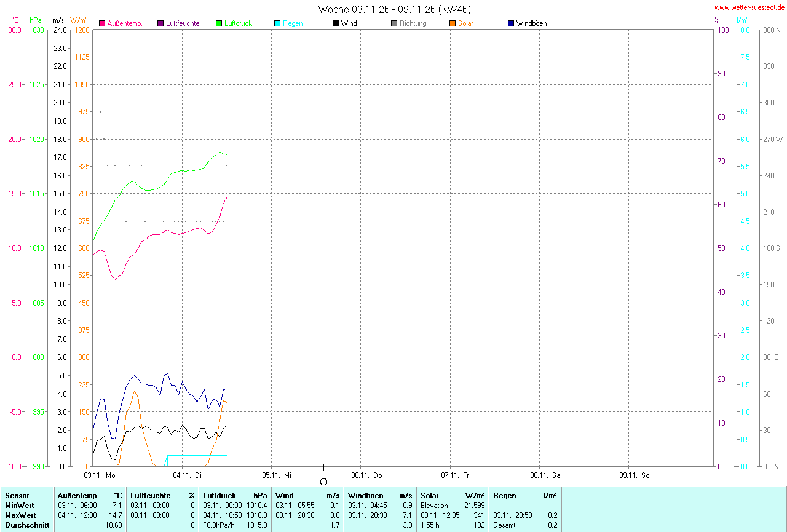The height and width of the screenshot is (532, 787).
Task: Click the 09.11. So day label
Action: click(634, 475)
